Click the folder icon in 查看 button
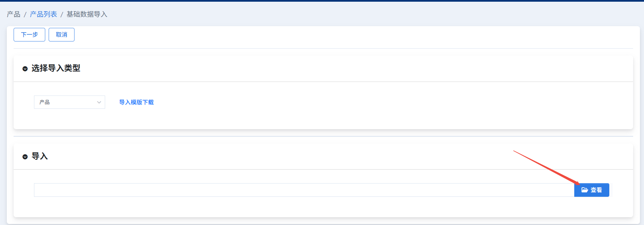This screenshot has width=644, height=225. point(584,190)
